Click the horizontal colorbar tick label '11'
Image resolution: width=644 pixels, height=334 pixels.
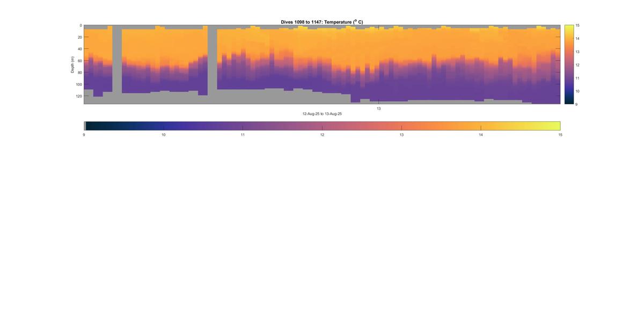tap(243, 135)
